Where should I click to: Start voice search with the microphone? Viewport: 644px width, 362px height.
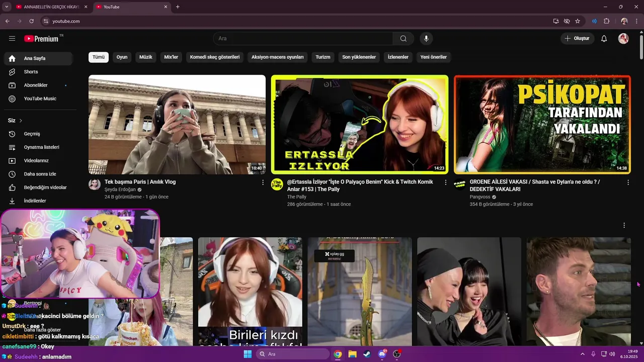426,39
